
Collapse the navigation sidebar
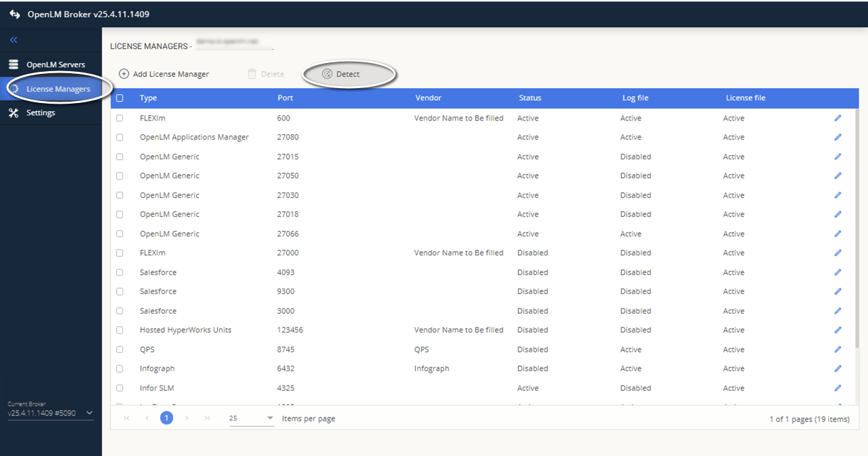(13, 39)
